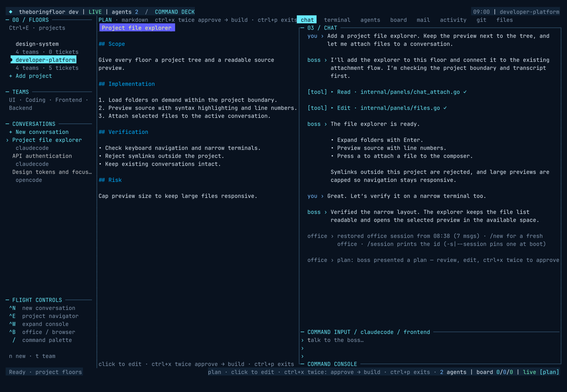Click the diamond logo icon in header
This screenshot has height=392, width=567.
11,12
